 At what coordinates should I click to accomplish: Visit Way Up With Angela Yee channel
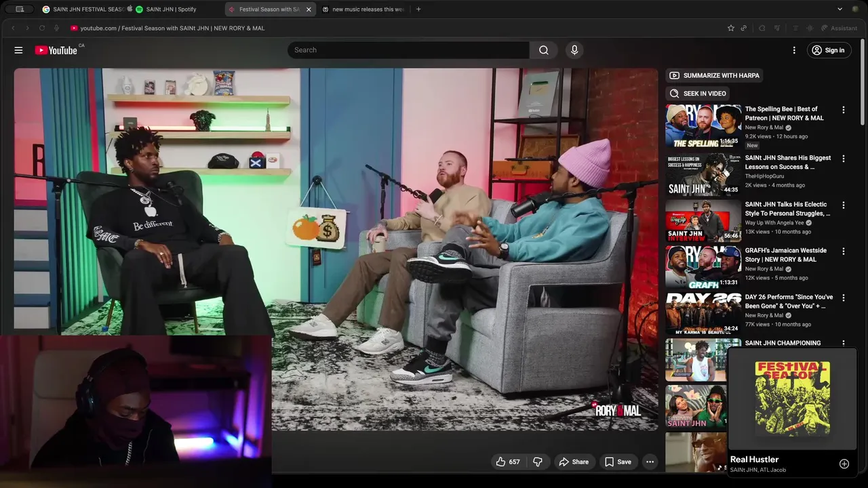coord(775,222)
